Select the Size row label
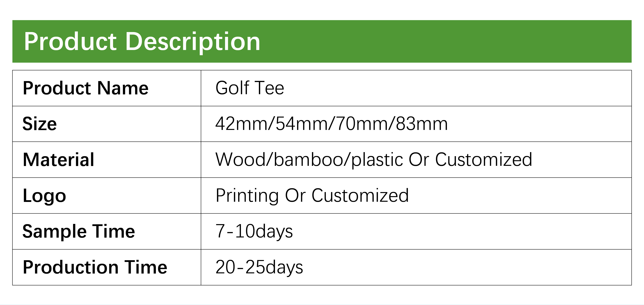 39,124
